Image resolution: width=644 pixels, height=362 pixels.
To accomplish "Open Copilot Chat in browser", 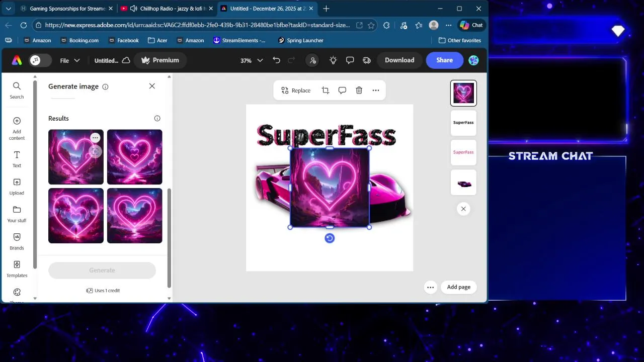I will pyautogui.click(x=471, y=25).
